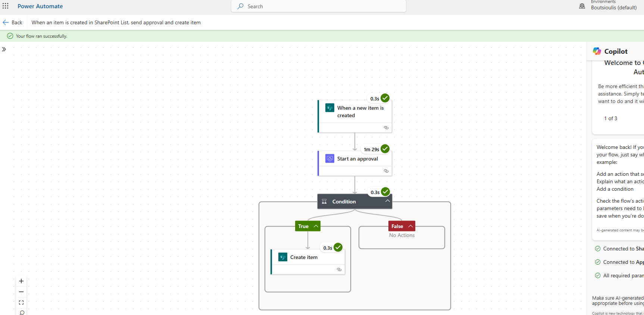Click 'Connected to App…' status check icon
This screenshot has width=644, height=315.
coord(598,262)
